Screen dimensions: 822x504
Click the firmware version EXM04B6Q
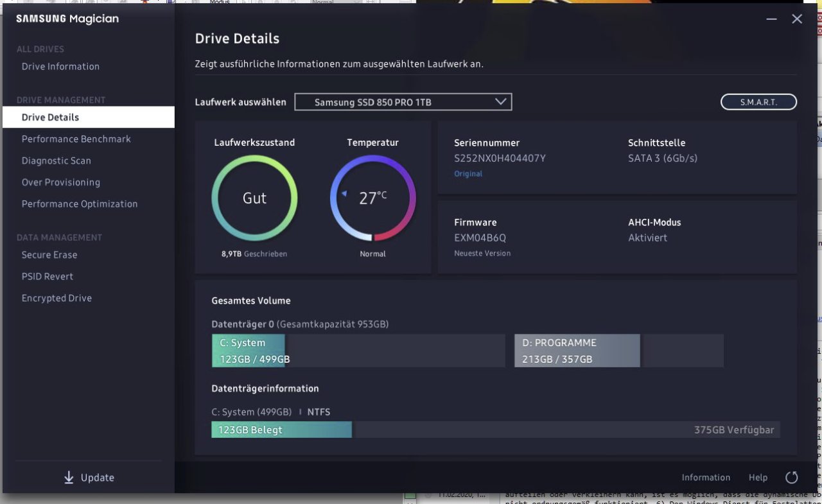(x=480, y=238)
